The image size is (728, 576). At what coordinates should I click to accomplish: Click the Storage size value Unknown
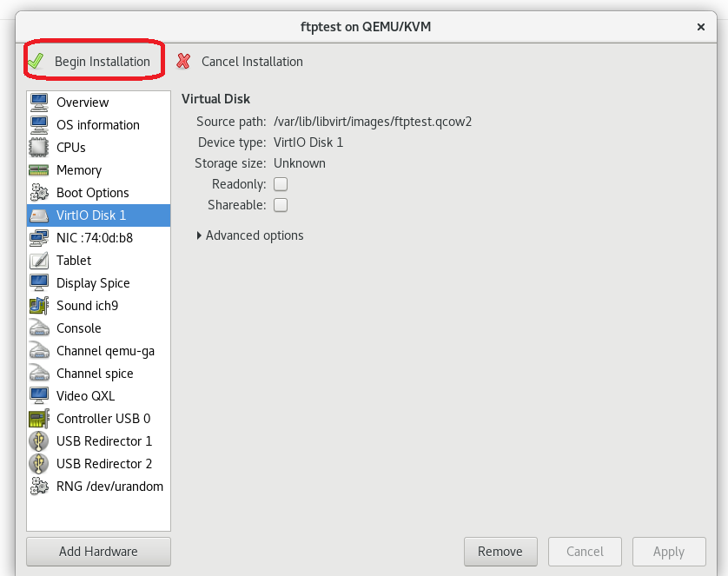[x=300, y=163]
